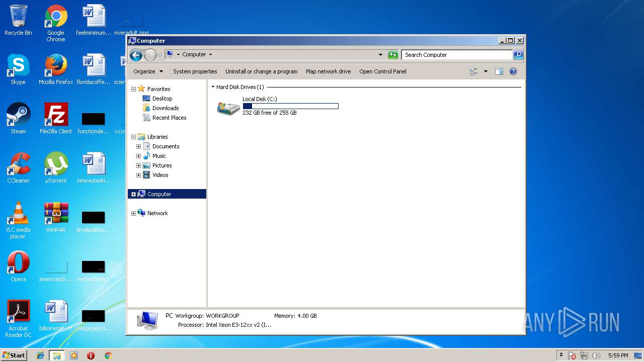
Task: Expand the Pictures library node
Action: tap(138, 165)
